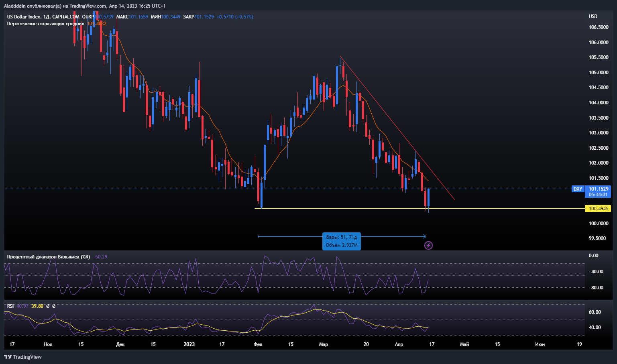Click the 60.00 RSI scale label
The width and height of the screenshot is (617, 364).
[595, 312]
